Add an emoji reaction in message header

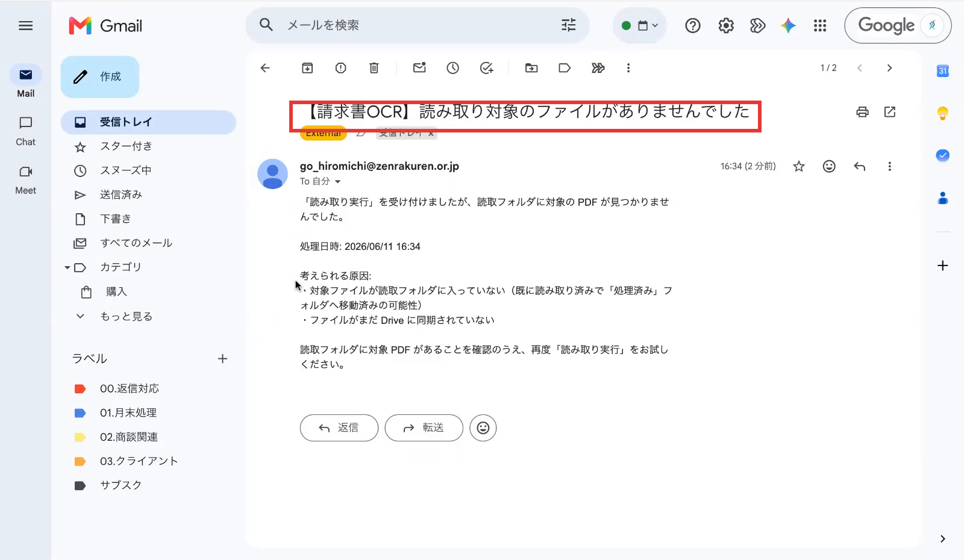click(x=829, y=166)
